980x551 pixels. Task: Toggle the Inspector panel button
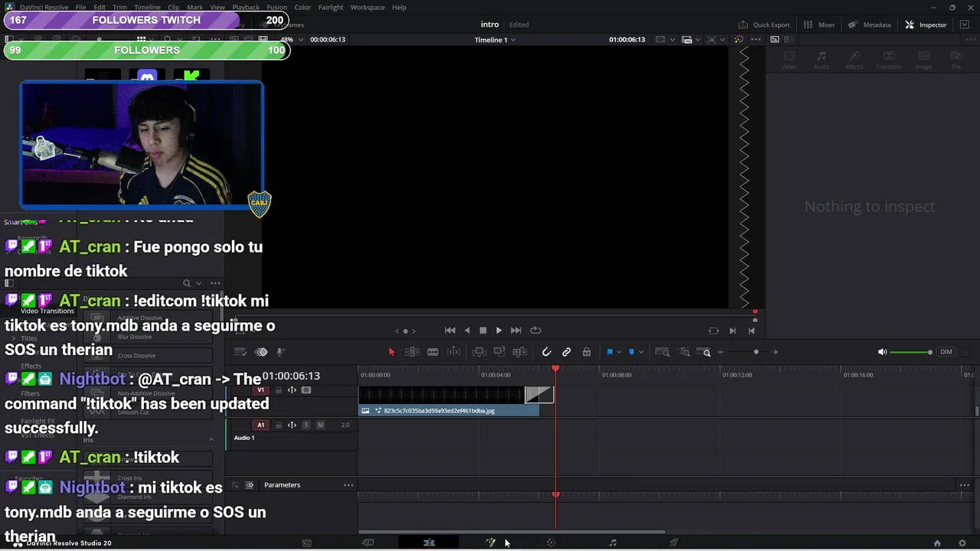[926, 24]
